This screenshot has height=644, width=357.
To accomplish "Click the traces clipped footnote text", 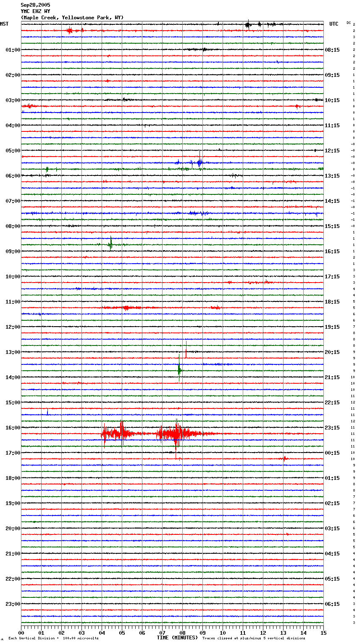I will coord(254,639).
